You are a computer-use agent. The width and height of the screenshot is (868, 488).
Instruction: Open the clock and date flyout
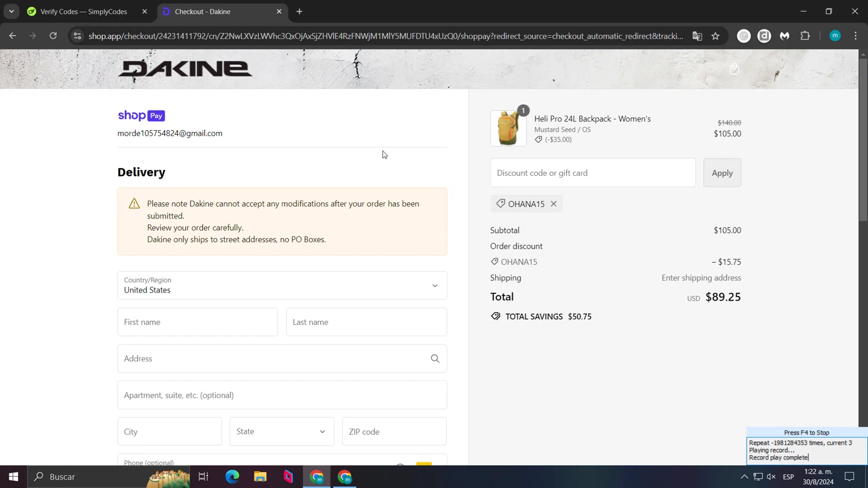pyautogui.click(x=818, y=477)
